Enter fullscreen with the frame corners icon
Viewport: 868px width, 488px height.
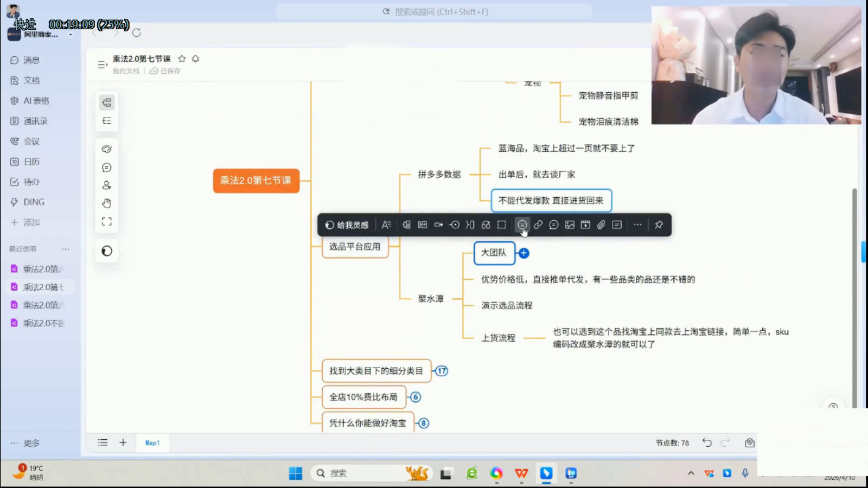[x=107, y=222]
